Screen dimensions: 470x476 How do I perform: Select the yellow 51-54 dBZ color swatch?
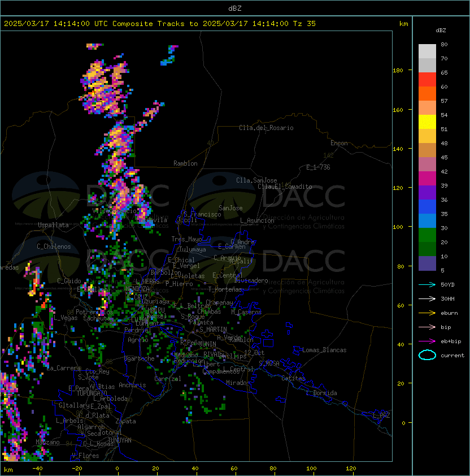(427, 122)
